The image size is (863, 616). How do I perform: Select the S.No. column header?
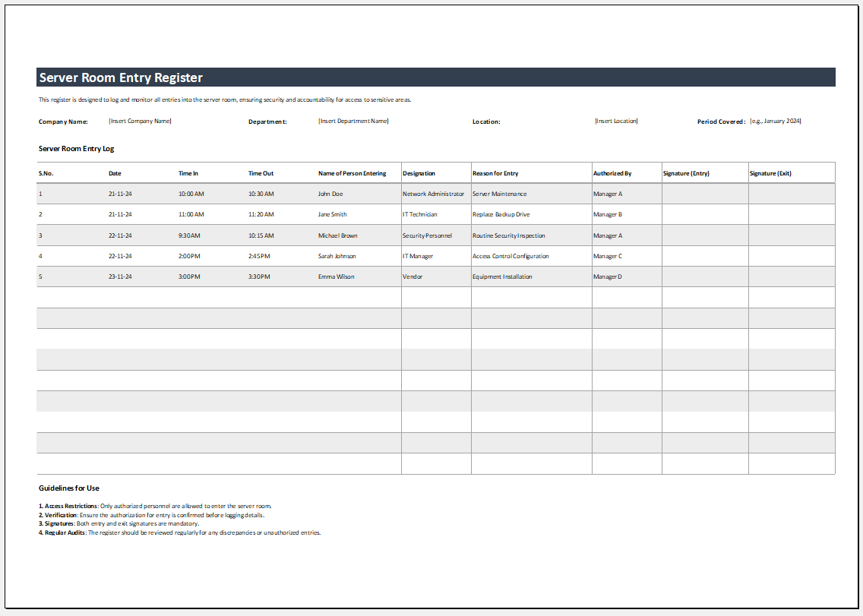(48, 173)
